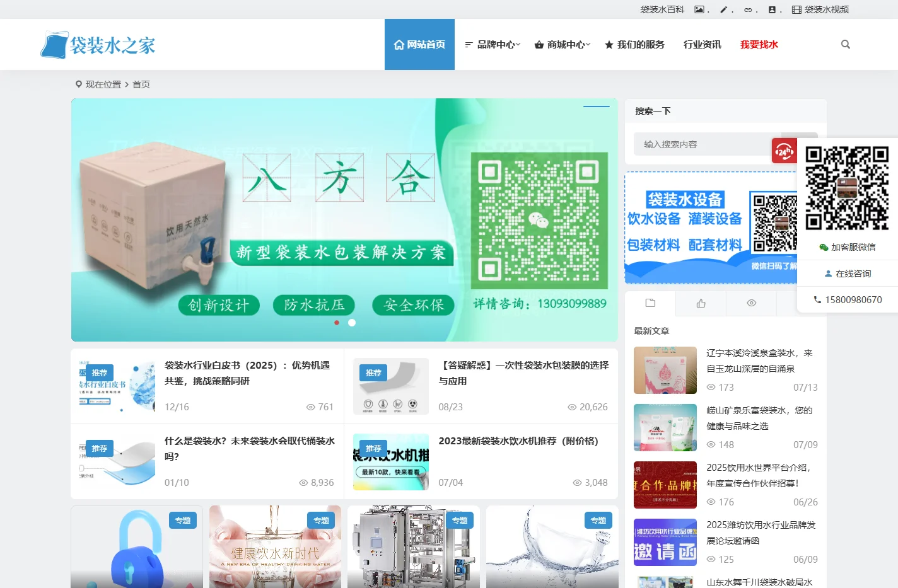
Task: Click the red 合作品牌 article thumbnail
Action: [x=665, y=485]
